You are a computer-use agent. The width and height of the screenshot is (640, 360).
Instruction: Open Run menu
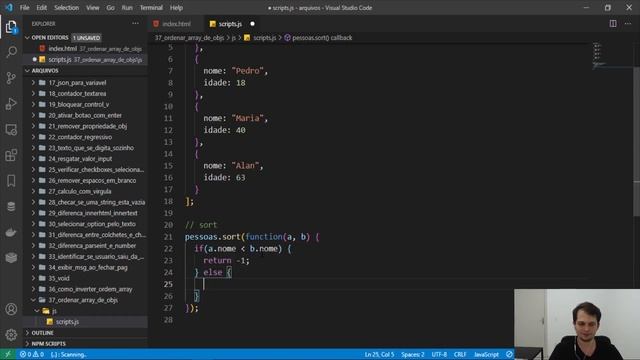[127, 7]
